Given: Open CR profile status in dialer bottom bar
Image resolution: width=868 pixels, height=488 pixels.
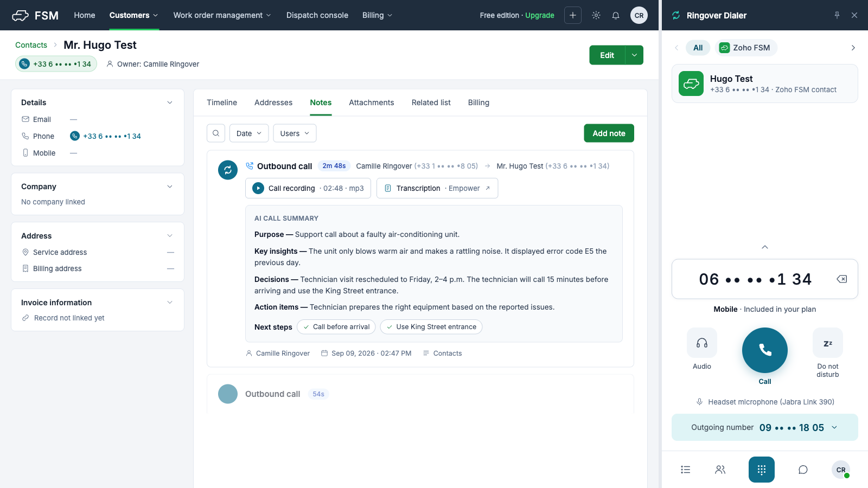Looking at the screenshot, I should 841,470.
